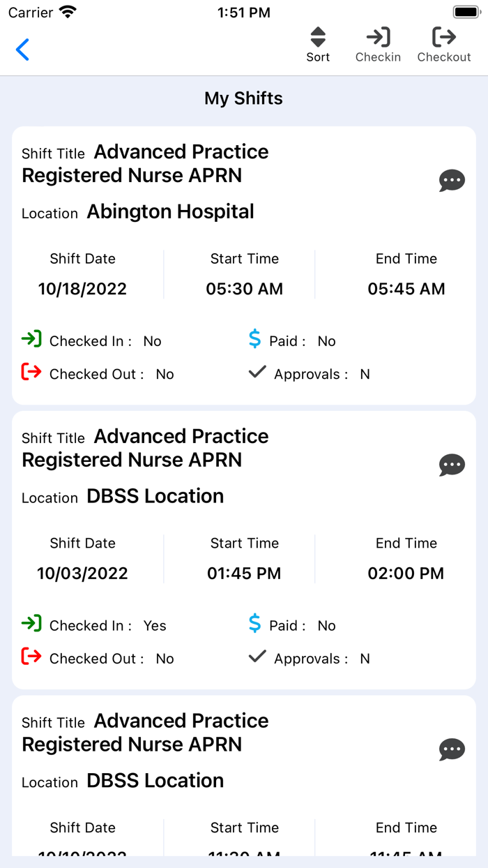This screenshot has height=868, width=488.
Task: Tap the My Shifts heading
Action: (243, 98)
